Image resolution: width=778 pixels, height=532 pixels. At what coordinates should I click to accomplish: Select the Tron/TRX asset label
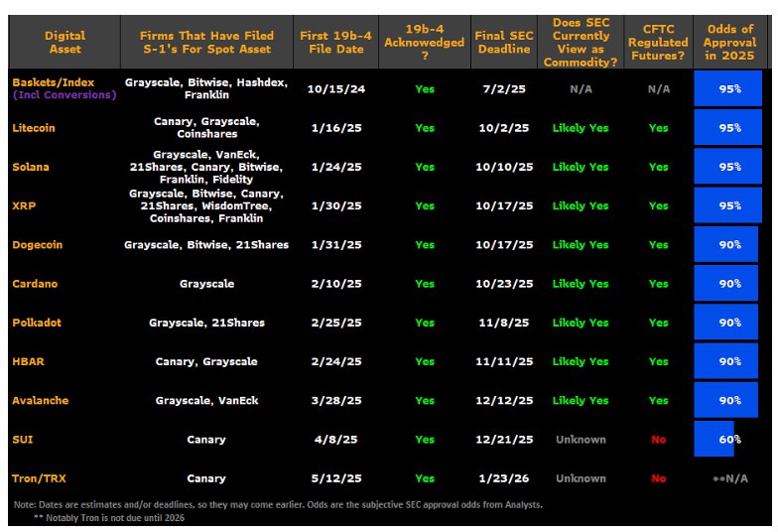(39, 478)
